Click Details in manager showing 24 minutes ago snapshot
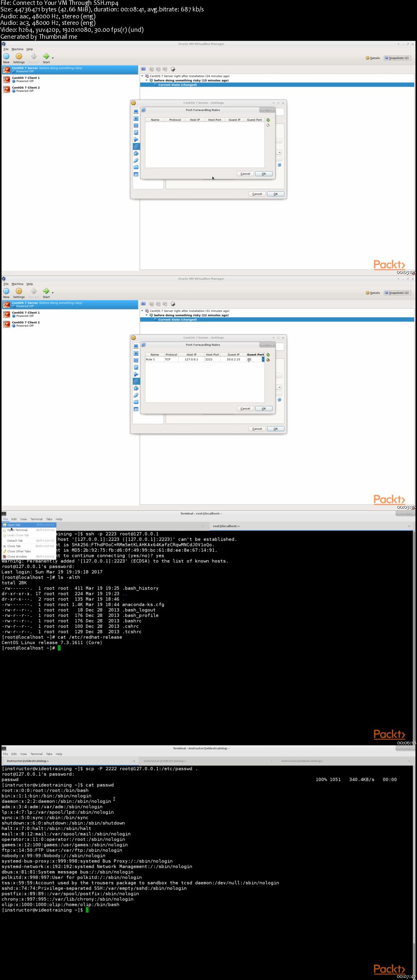Image resolution: width=417 pixels, height=980 pixels. coord(373,58)
